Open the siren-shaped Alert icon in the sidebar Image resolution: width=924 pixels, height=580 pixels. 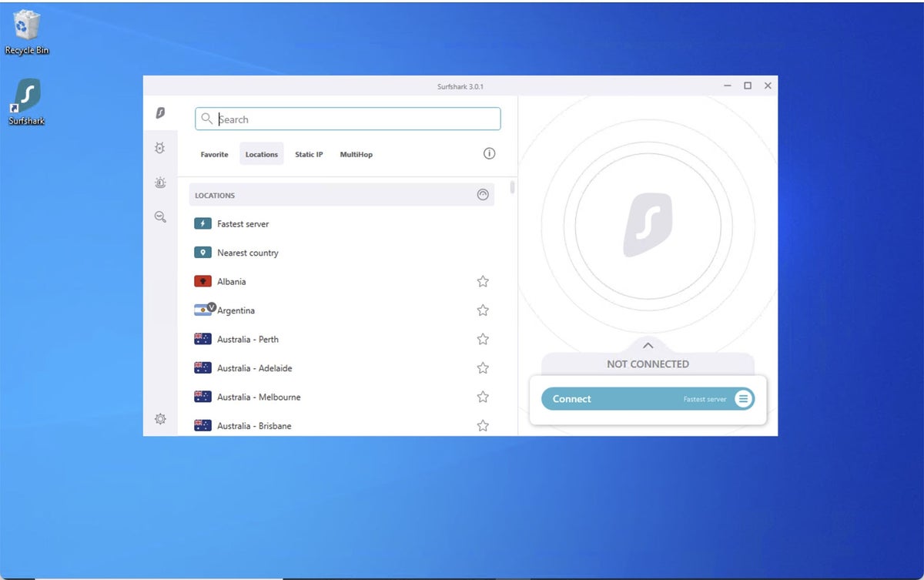(x=160, y=183)
